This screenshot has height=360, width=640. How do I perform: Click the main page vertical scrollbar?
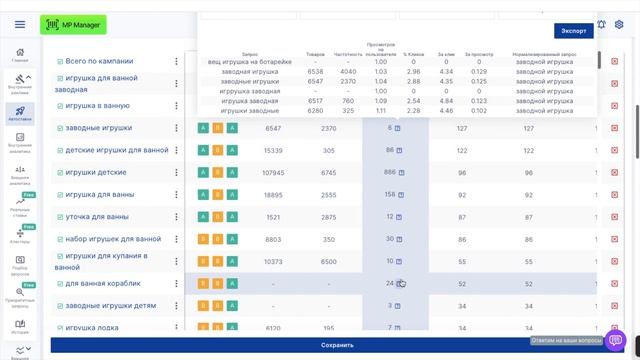click(x=637, y=132)
